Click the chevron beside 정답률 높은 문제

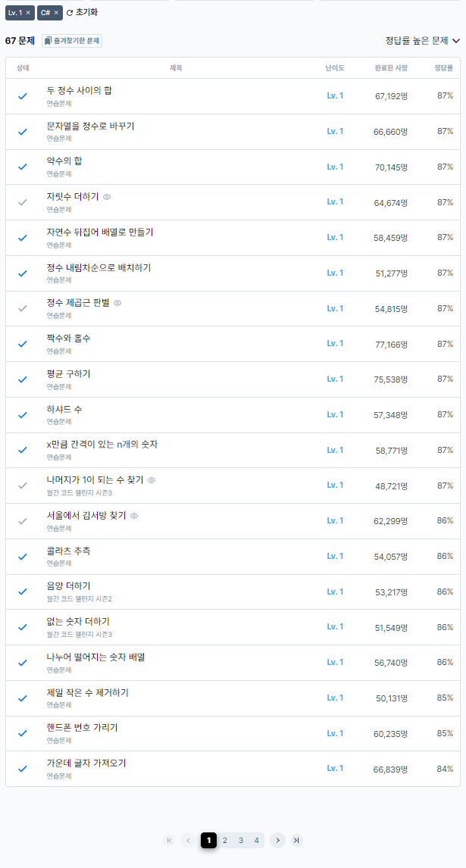coord(456,40)
